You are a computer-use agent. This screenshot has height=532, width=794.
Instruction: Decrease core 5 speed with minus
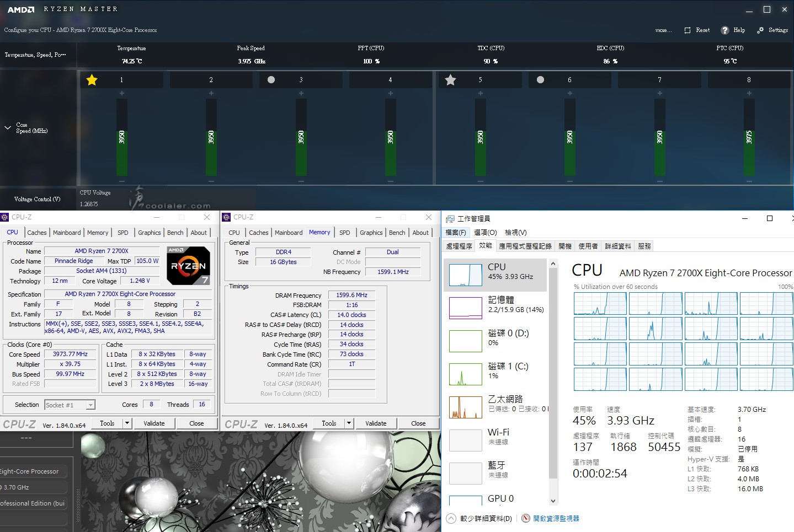480,181
